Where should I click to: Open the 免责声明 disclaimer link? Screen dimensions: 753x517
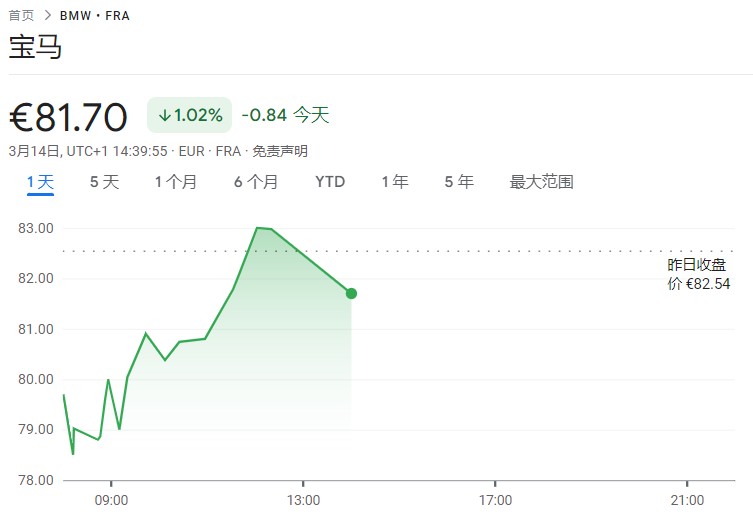pyautogui.click(x=280, y=151)
